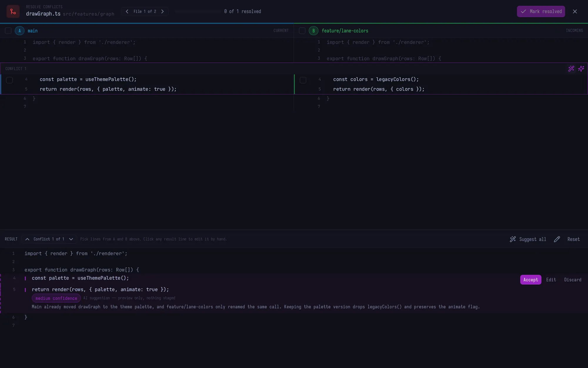The width and height of the screenshot is (588, 368).
Task: Click the src/features/graph path text
Action: [88, 14]
